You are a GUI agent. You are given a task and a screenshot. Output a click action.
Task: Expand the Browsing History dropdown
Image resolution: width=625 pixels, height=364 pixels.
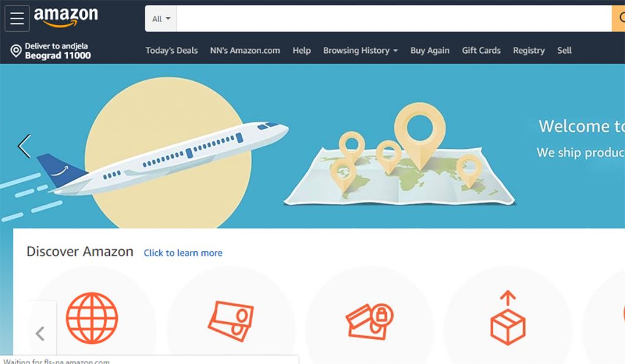[360, 51]
